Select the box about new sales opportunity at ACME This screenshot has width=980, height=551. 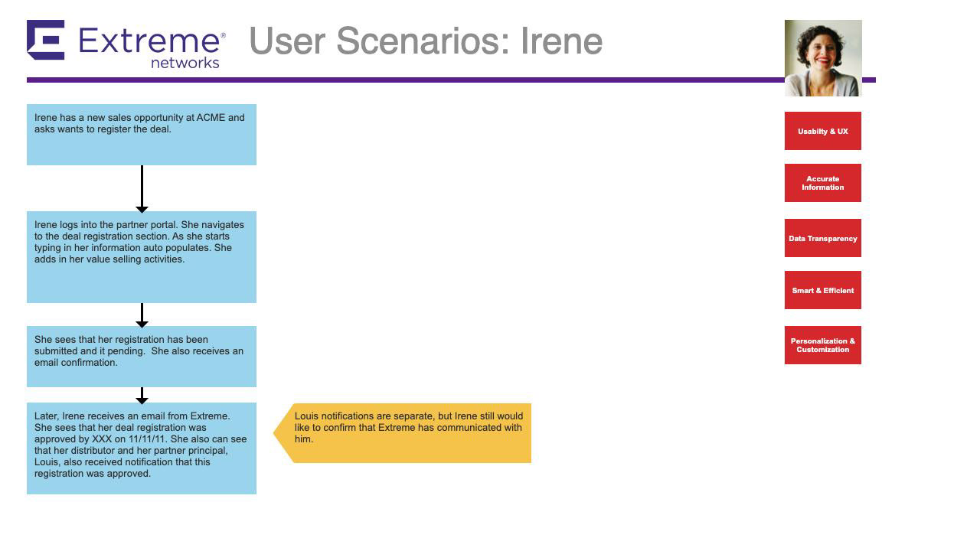pyautogui.click(x=142, y=135)
